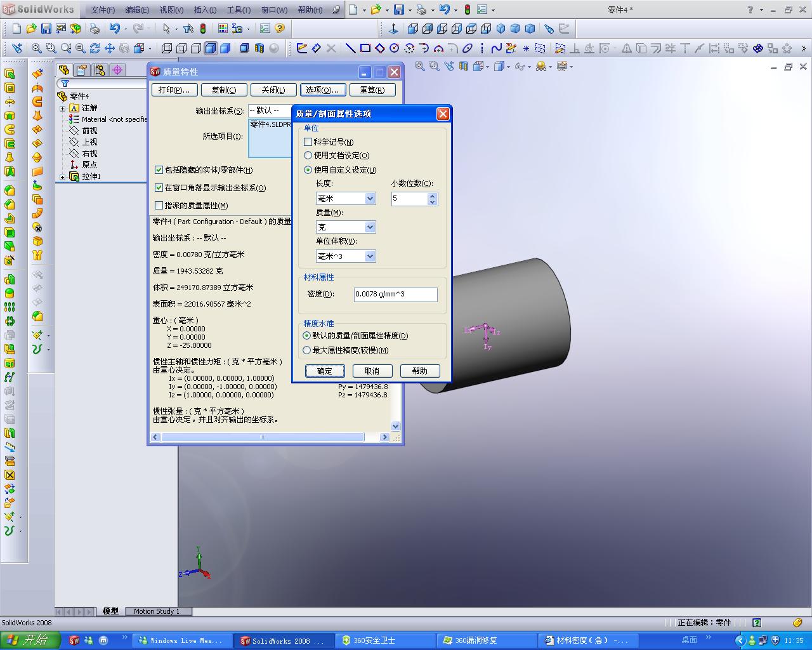Click the 打印(P)... button

tap(174, 90)
